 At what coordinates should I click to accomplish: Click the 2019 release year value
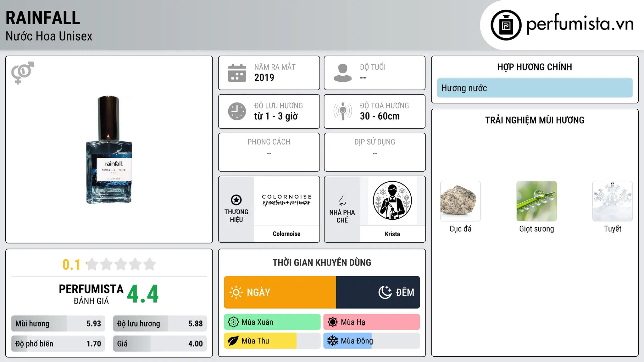point(264,78)
